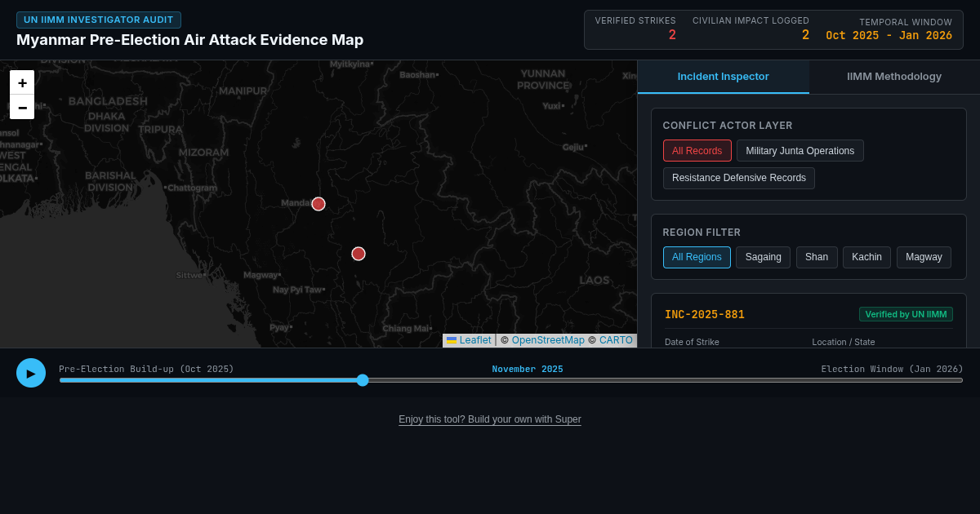Switch to the Incident Inspector tab
The width and height of the screenshot is (980, 514).
click(x=724, y=77)
